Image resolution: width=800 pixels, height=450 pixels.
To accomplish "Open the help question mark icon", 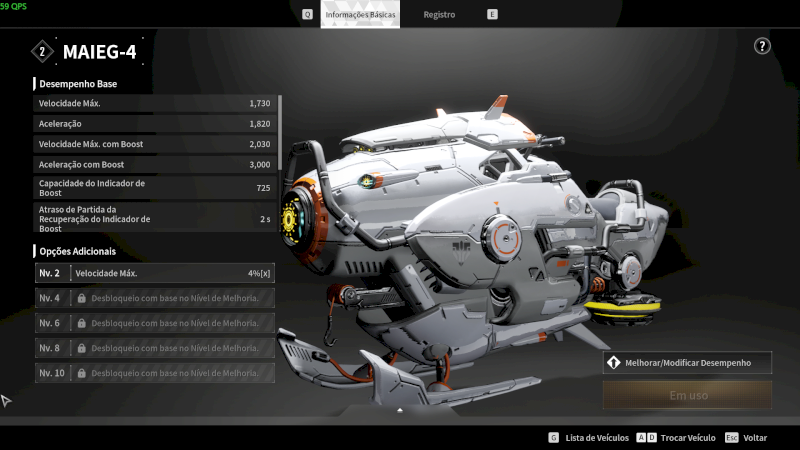I will (762, 46).
